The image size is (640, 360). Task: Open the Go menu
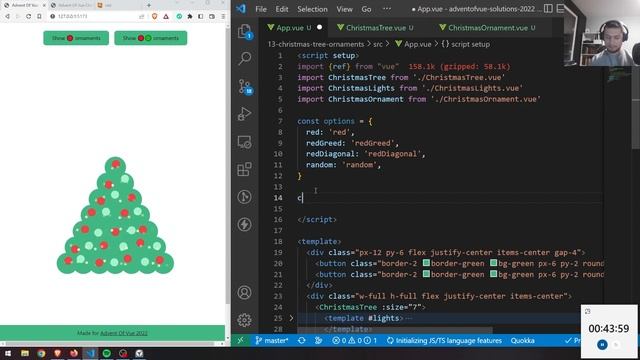pyautogui.click(x=367, y=9)
